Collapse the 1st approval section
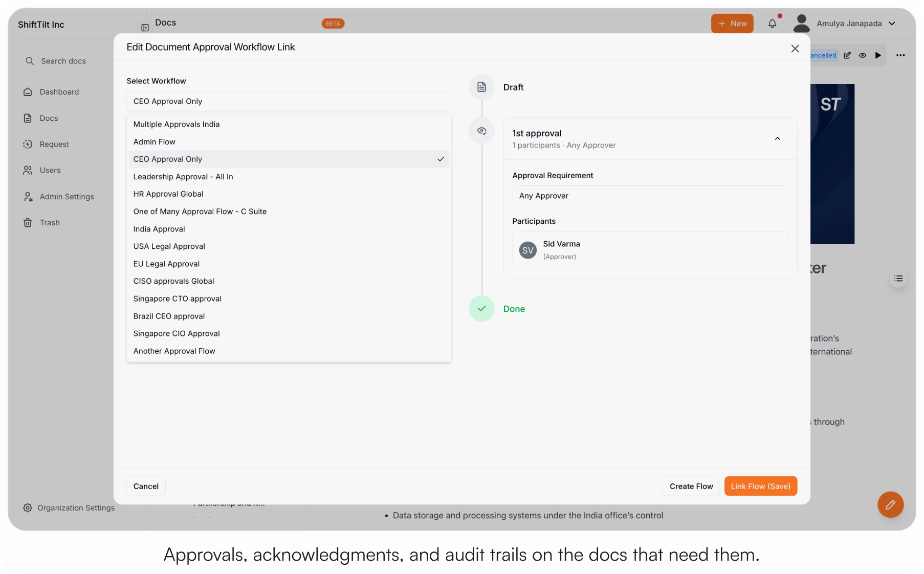 pos(777,139)
